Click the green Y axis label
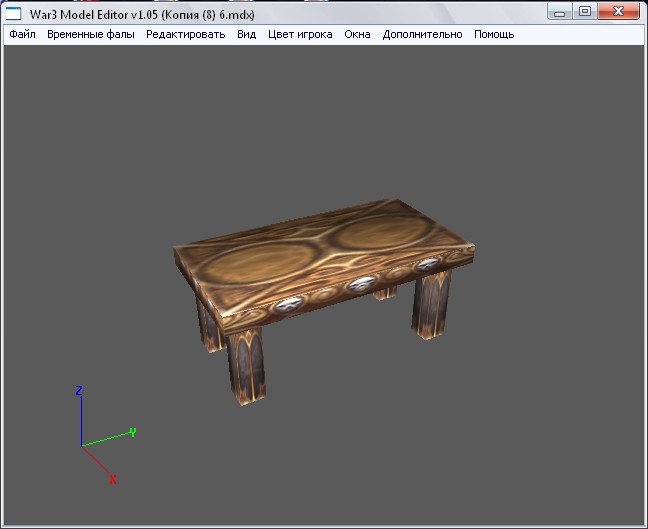Viewport: 648px width, 529px height. pyautogui.click(x=133, y=432)
